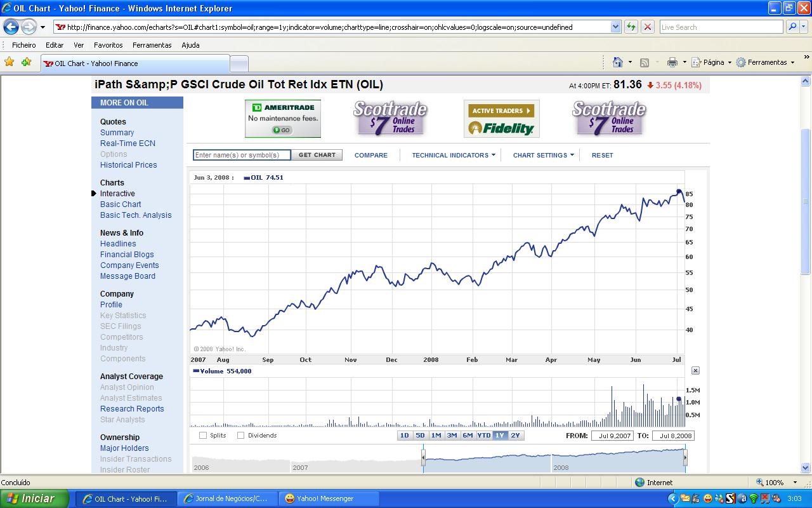Run Live Search with the magnifier icon

792,27
